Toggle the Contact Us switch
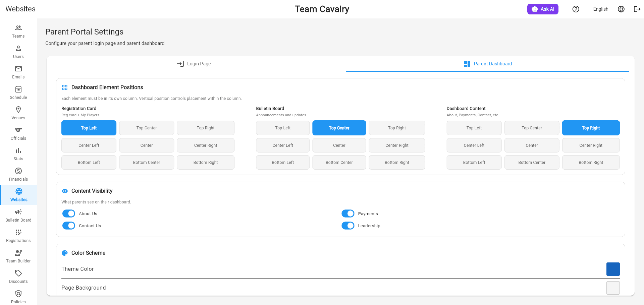The height and width of the screenshot is (305, 644). 69,226
